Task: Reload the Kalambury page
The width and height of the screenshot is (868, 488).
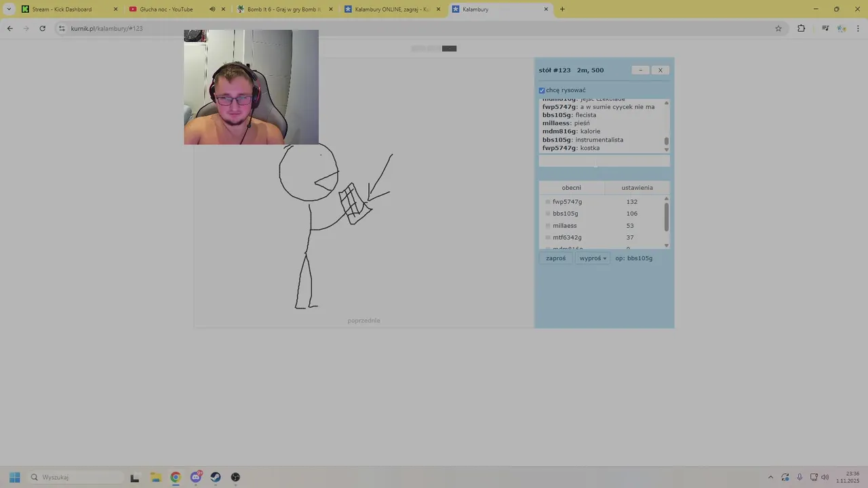Action: (x=42, y=28)
